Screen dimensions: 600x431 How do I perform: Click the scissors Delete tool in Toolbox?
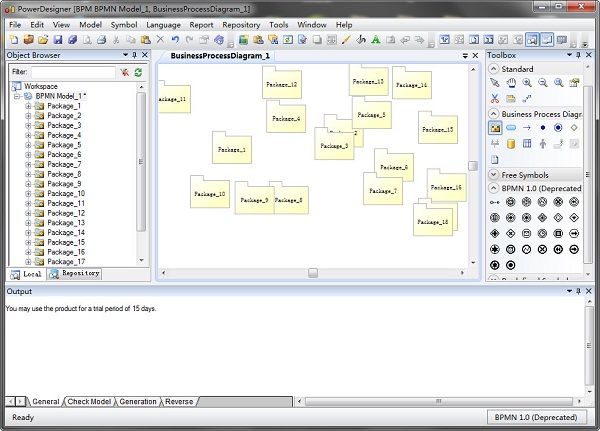[x=495, y=97]
